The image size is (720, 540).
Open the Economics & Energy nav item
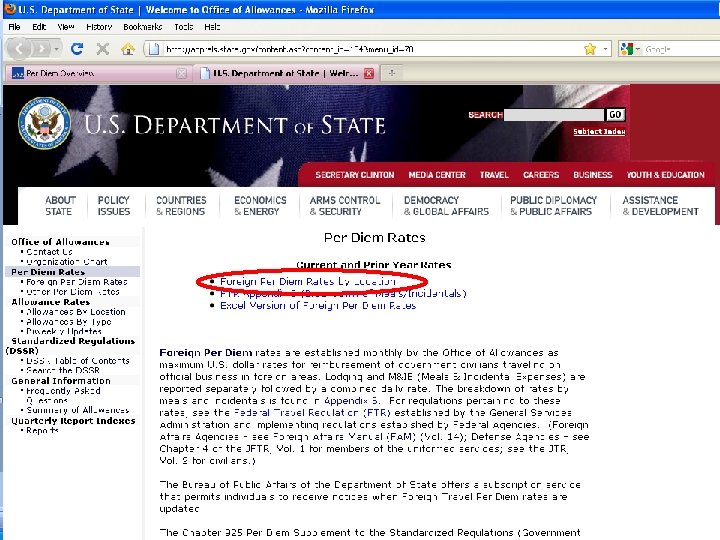[260, 206]
